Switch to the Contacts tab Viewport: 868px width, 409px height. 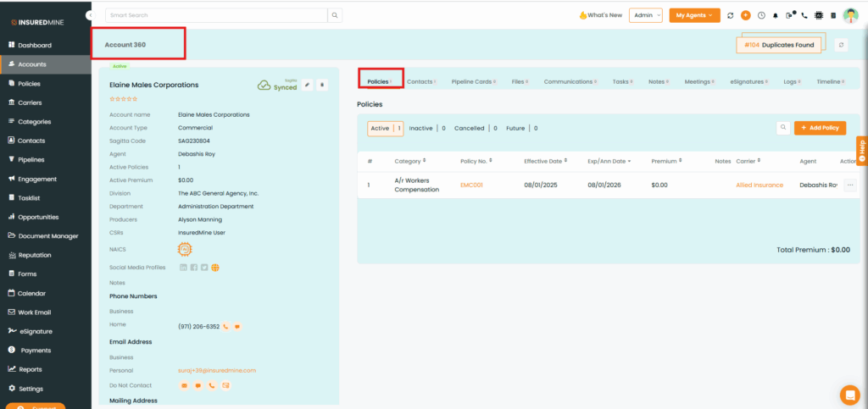click(x=420, y=82)
